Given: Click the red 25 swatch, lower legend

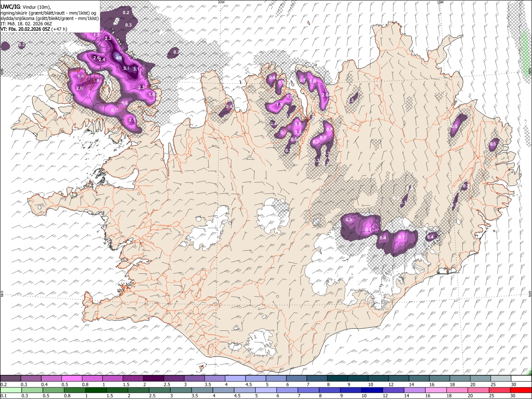Looking at the screenshot, I should 500,390.
